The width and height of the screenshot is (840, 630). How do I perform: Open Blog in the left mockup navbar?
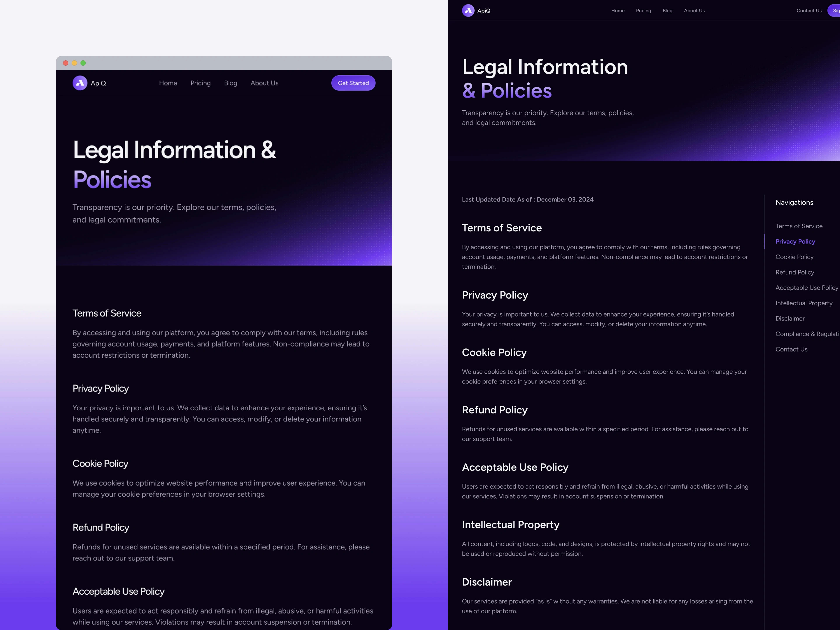tap(230, 83)
